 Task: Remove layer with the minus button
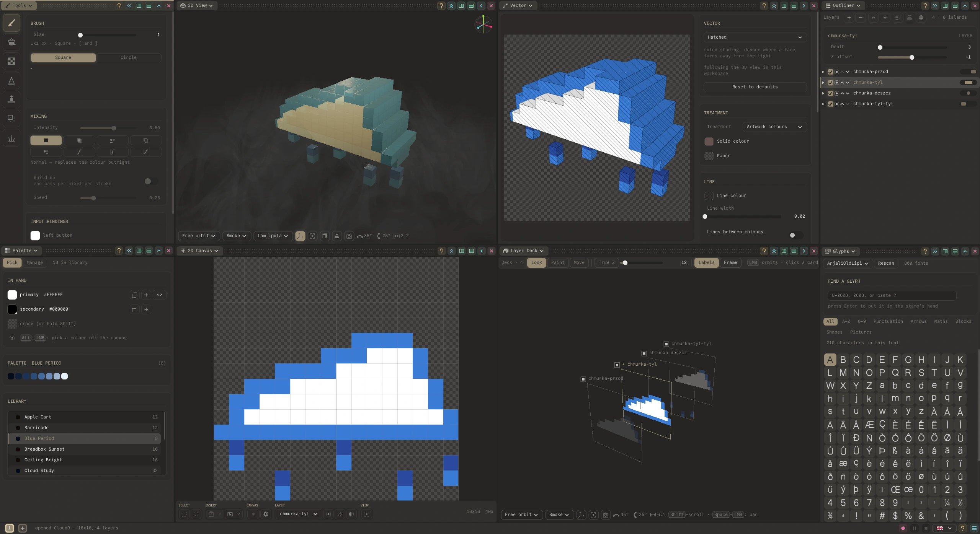coord(861,17)
